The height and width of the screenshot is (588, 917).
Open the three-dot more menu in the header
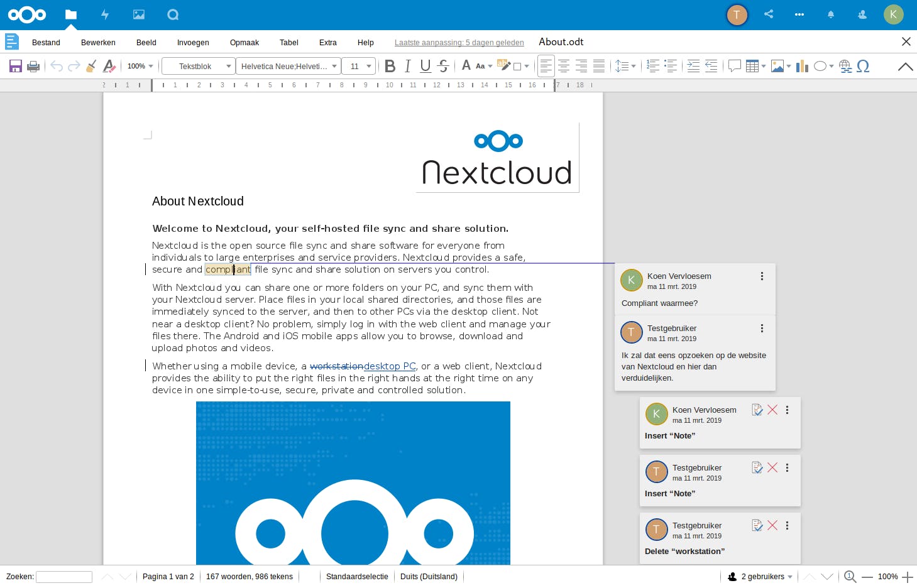799,14
